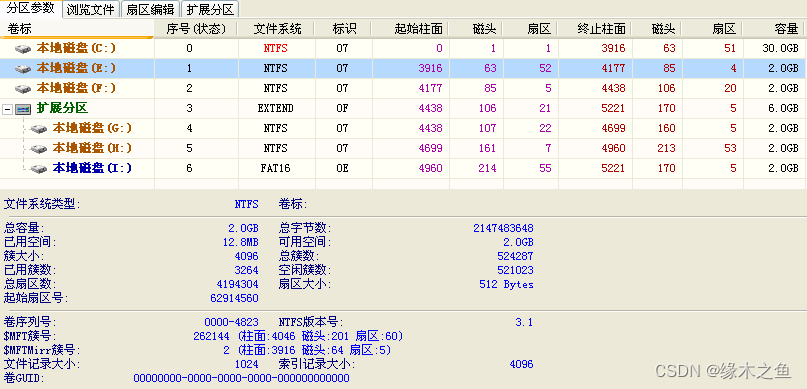The image size is (807, 389).
Task: Click the used space value 12.8MB
Action: pyautogui.click(x=240, y=242)
